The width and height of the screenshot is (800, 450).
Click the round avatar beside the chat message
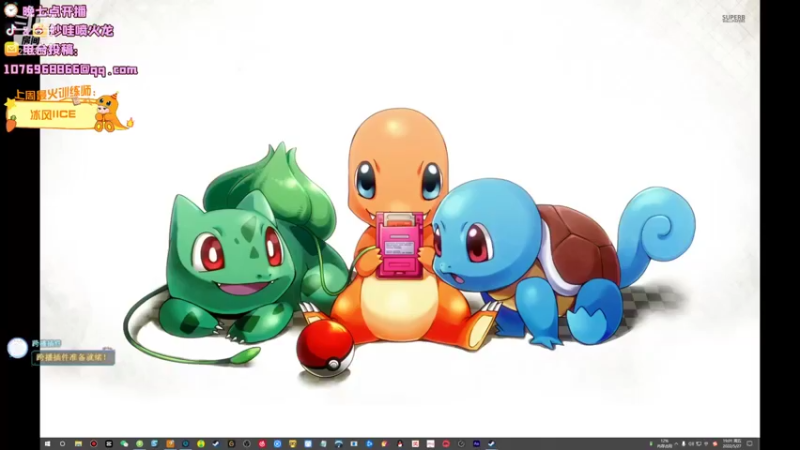(17, 348)
